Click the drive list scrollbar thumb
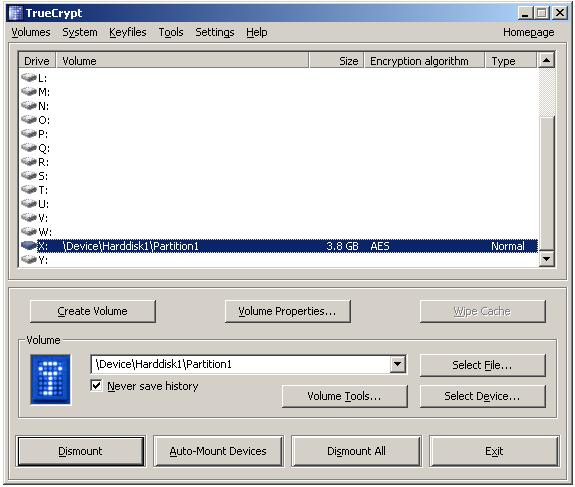 tap(546, 183)
